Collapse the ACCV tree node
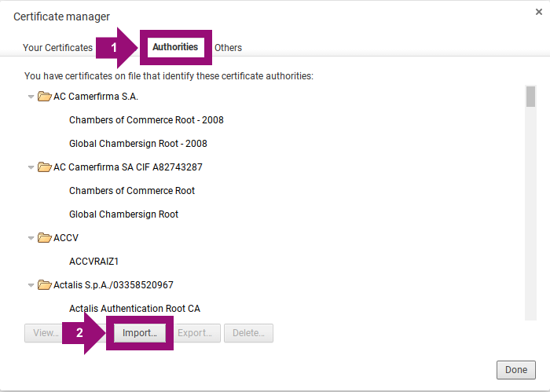 (x=31, y=238)
